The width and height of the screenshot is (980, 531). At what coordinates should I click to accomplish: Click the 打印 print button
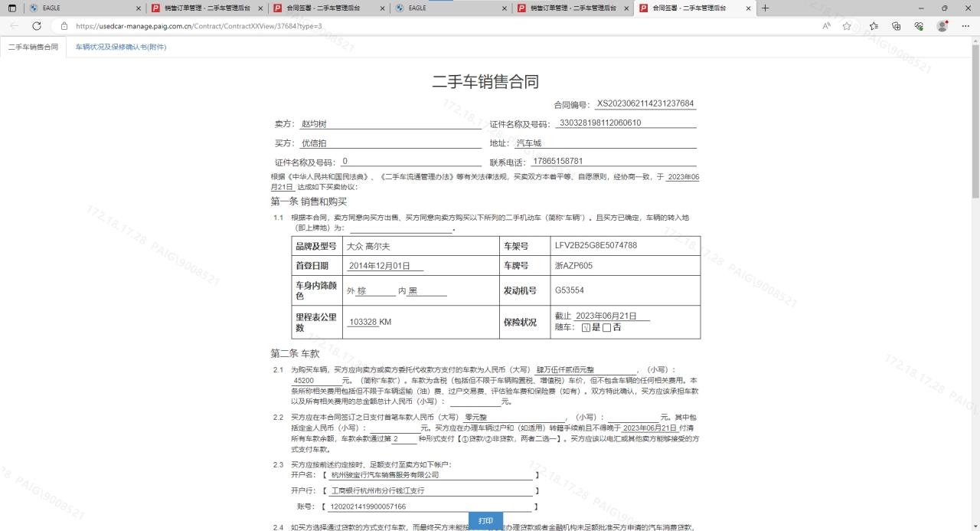point(485,521)
